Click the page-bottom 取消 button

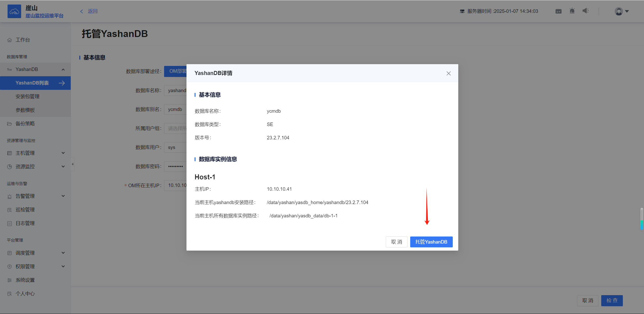coord(588,301)
